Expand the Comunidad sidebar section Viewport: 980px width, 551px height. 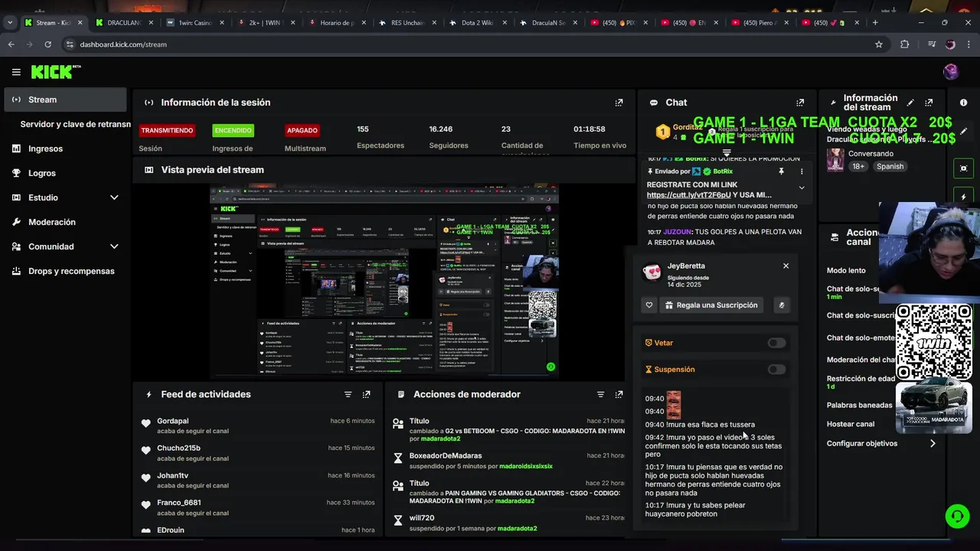[x=114, y=246]
